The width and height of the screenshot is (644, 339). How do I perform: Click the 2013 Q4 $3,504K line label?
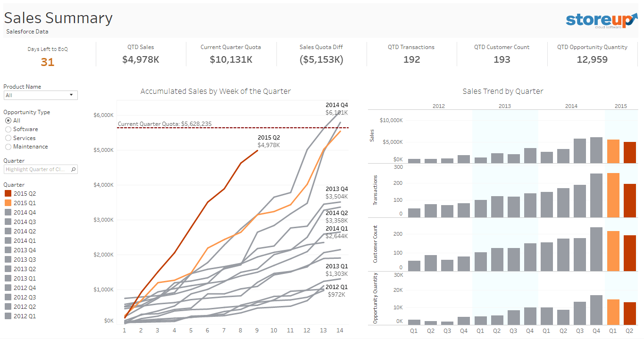tap(337, 193)
